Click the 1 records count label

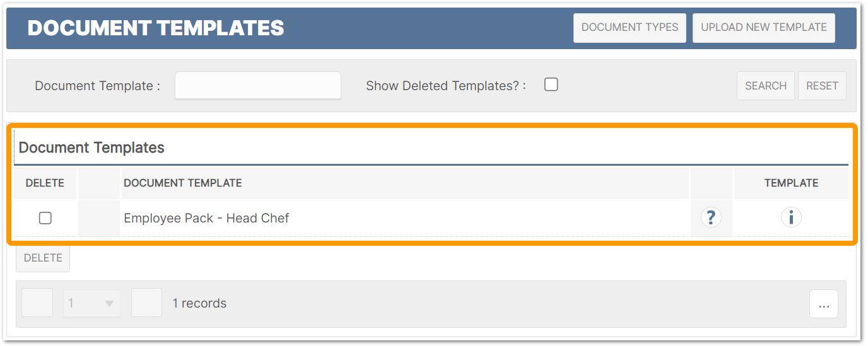pos(199,303)
